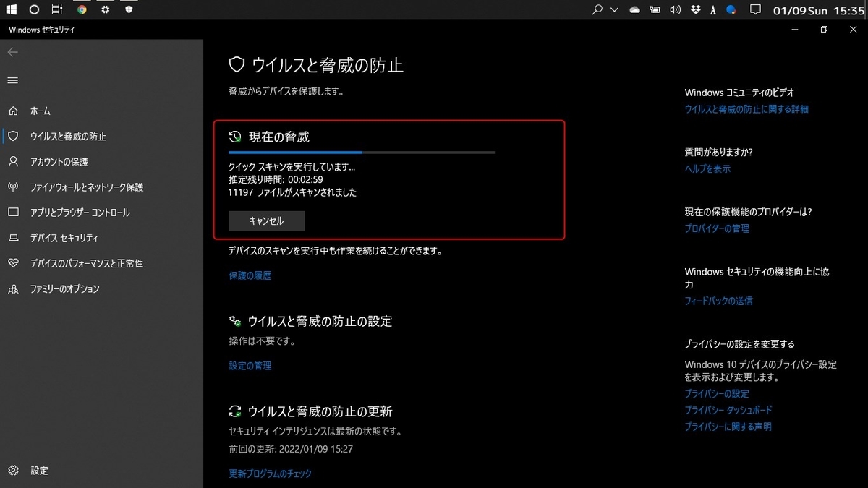
Task: Click the taskbar search magnifier icon
Action: [x=597, y=10]
